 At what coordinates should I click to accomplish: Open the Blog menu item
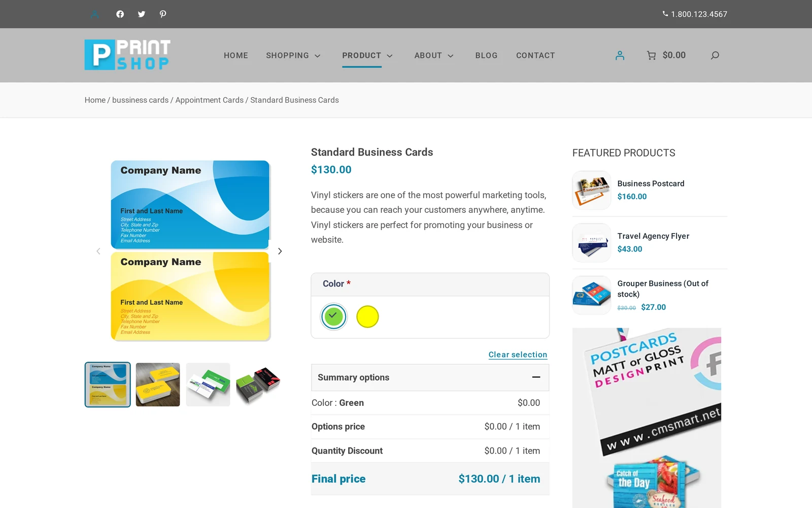(486, 55)
